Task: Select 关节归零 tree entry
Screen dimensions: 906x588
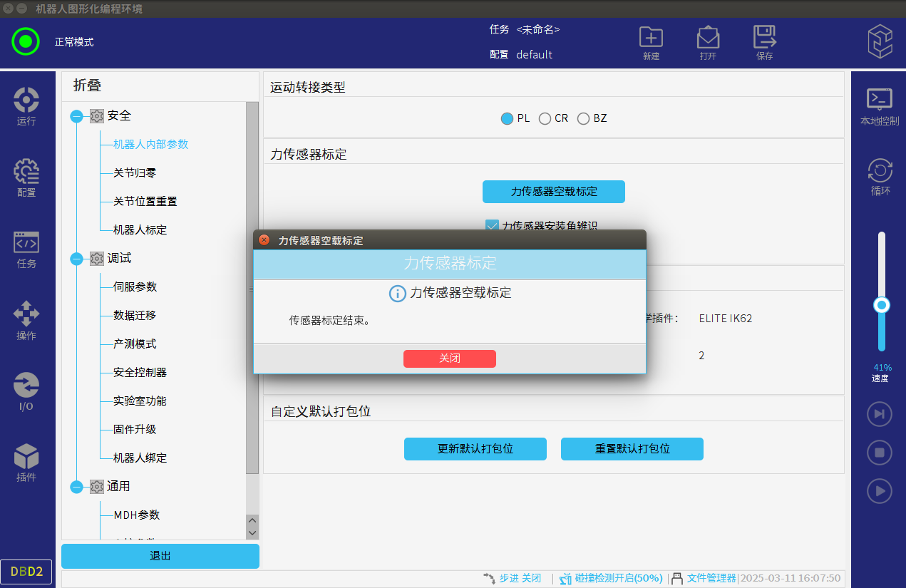Action: click(x=135, y=173)
